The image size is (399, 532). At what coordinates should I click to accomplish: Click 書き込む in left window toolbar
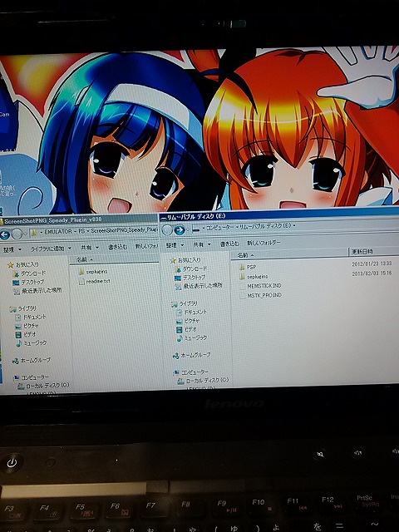coord(117,248)
